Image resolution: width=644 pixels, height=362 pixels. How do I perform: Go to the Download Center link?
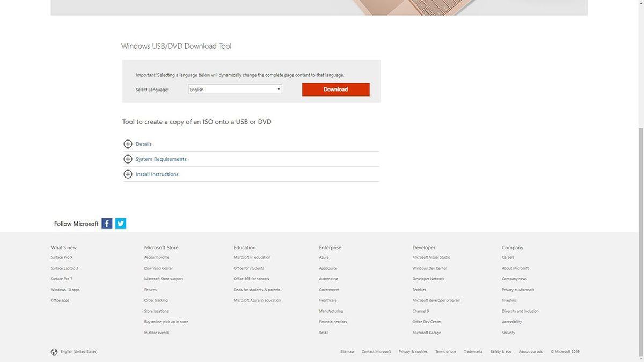[158, 268]
